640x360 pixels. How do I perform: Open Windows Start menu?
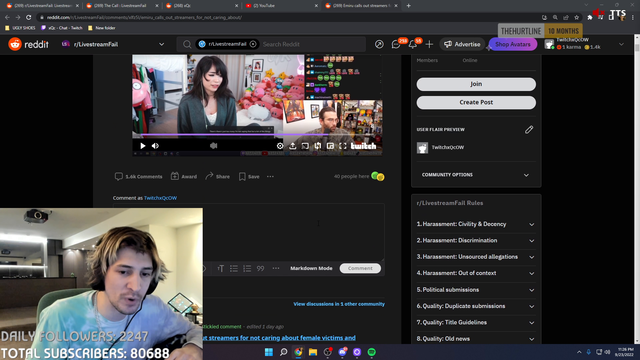[269, 352]
